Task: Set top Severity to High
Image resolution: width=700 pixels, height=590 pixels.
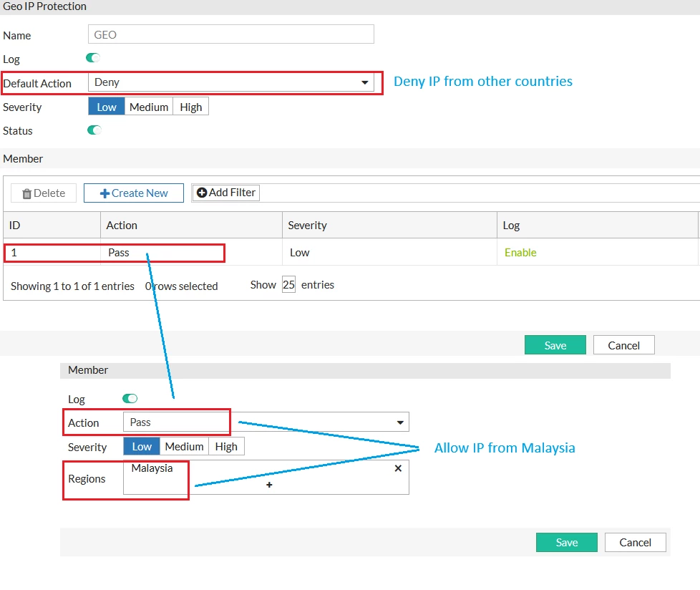Action: point(190,107)
